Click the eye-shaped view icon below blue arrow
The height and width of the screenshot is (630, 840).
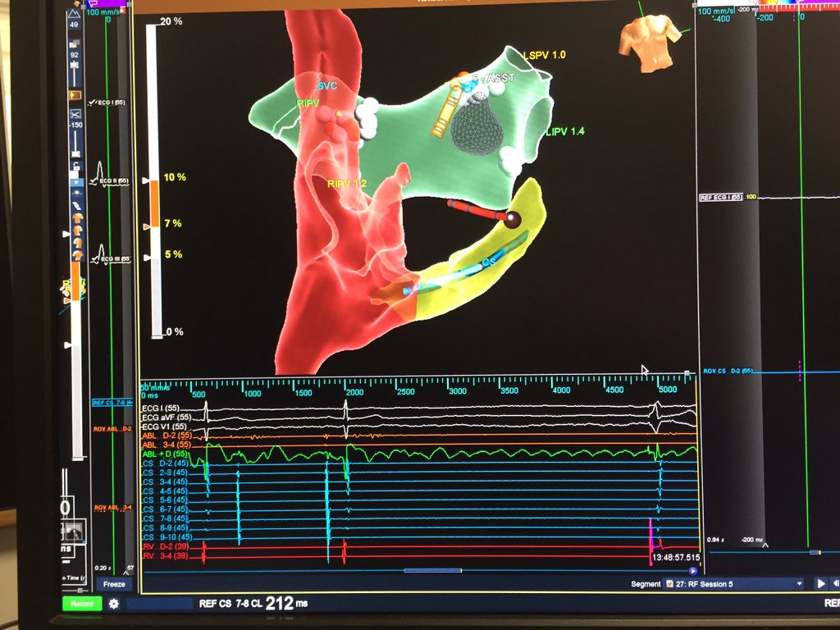(x=76, y=193)
